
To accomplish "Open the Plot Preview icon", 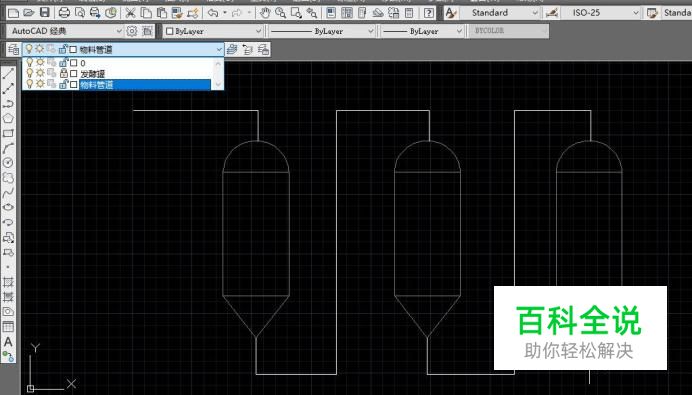I will pyautogui.click(x=80, y=13).
